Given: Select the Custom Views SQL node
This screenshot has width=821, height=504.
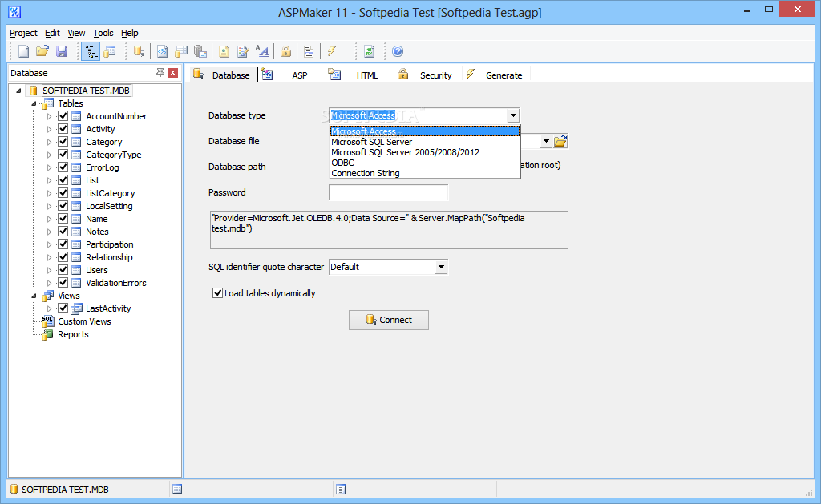Looking at the screenshot, I should pyautogui.click(x=84, y=321).
